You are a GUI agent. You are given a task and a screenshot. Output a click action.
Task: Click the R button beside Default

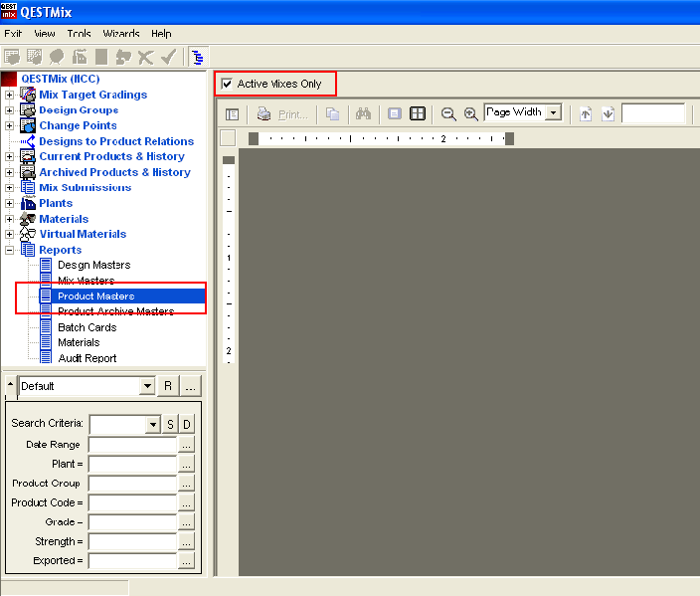(168, 386)
